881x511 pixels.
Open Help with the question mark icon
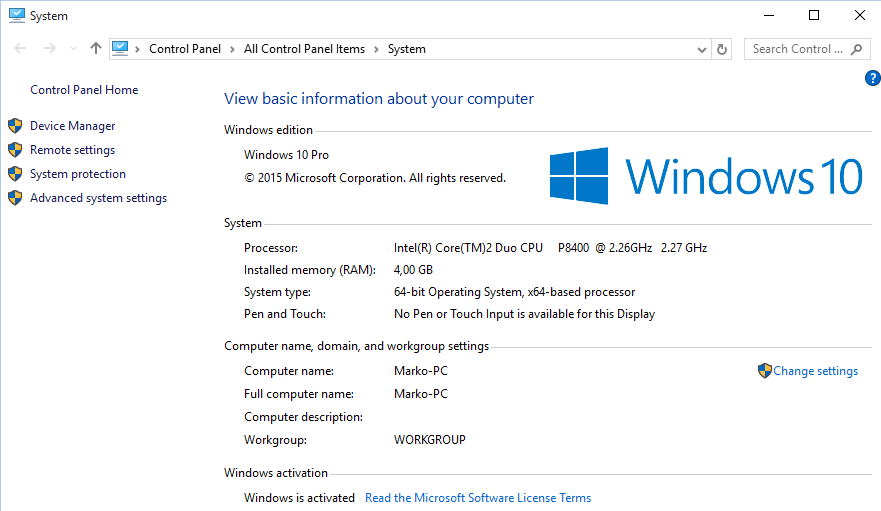click(x=873, y=78)
